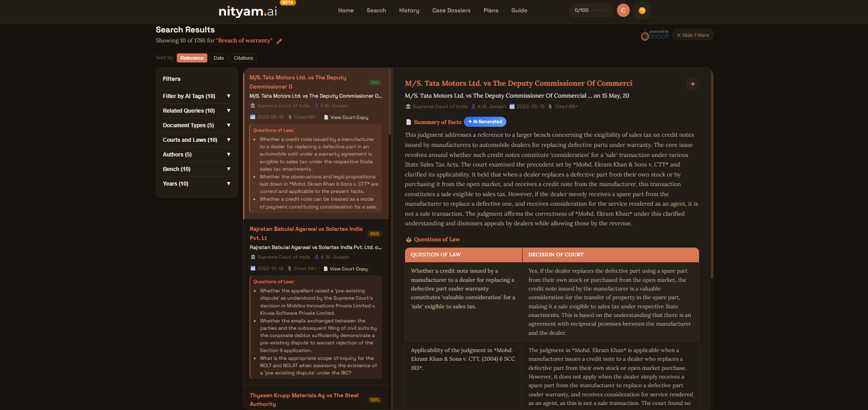Expand Filter by AI Tags (10)

196,96
